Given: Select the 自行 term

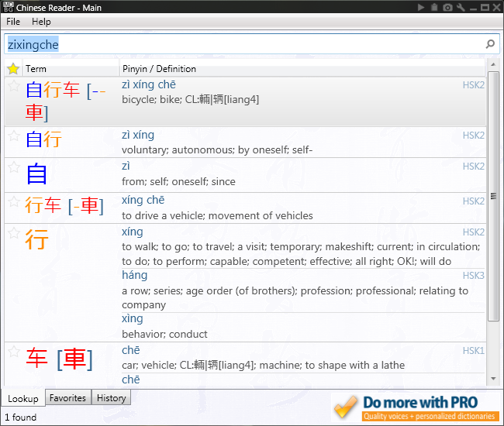Looking at the screenshot, I should tap(43, 139).
